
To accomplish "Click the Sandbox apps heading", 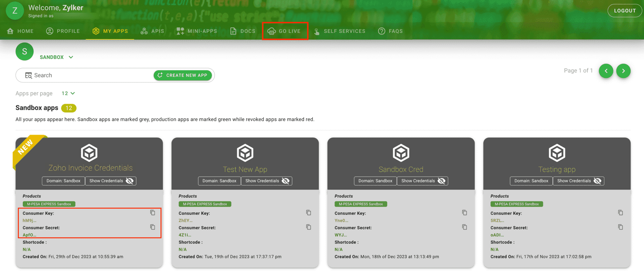I will tap(37, 108).
